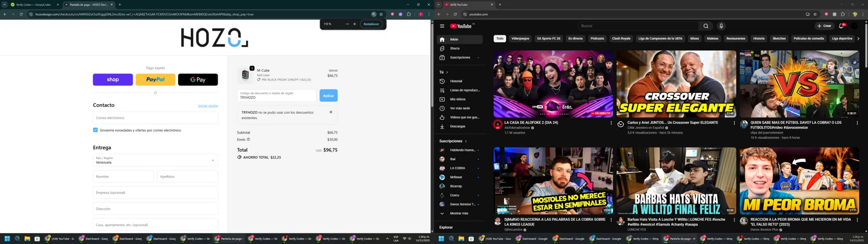Uncheck the newsletter email offers checkbox
This screenshot has height=244, width=868.
coord(95,130)
